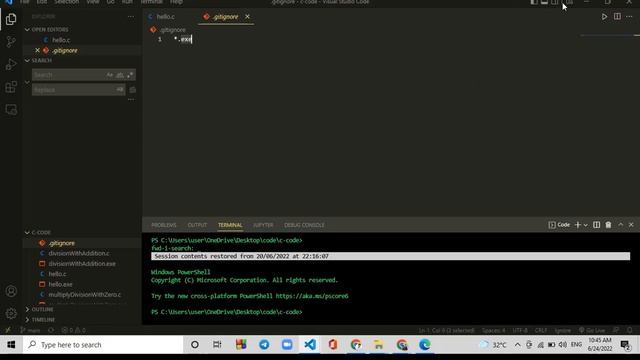Click the Windows Start button
Screen dimensions: 640x360
(x=11, y=345)
